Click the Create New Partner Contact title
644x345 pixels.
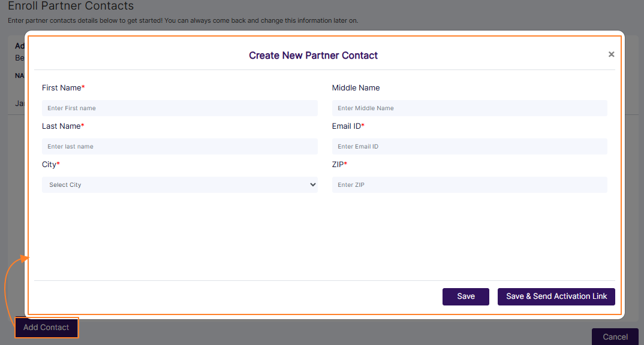[x=313, y=55]
